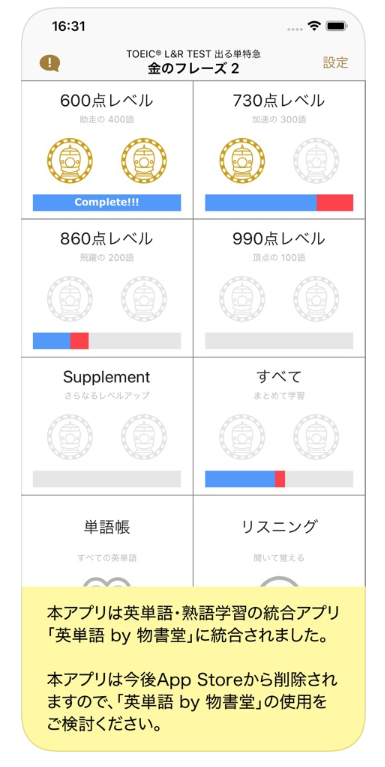The width and height of the screenshot is (385, 767).
Task: Select second gold train medal in 600点レベル
Action: (144, 160)
